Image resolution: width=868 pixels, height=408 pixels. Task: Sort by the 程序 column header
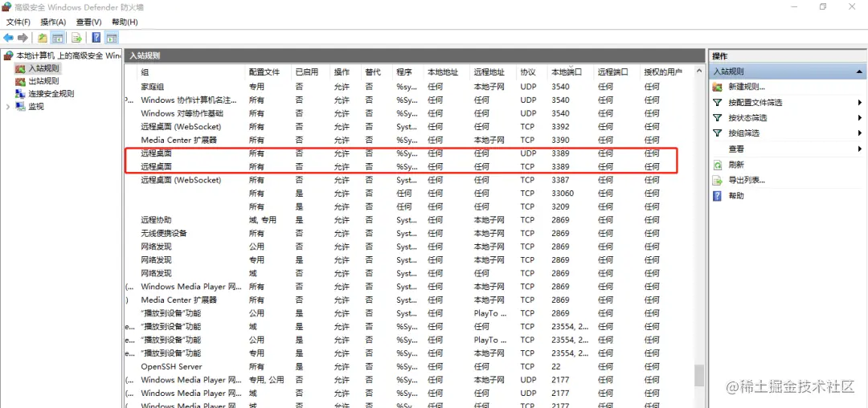coord(408,71)
